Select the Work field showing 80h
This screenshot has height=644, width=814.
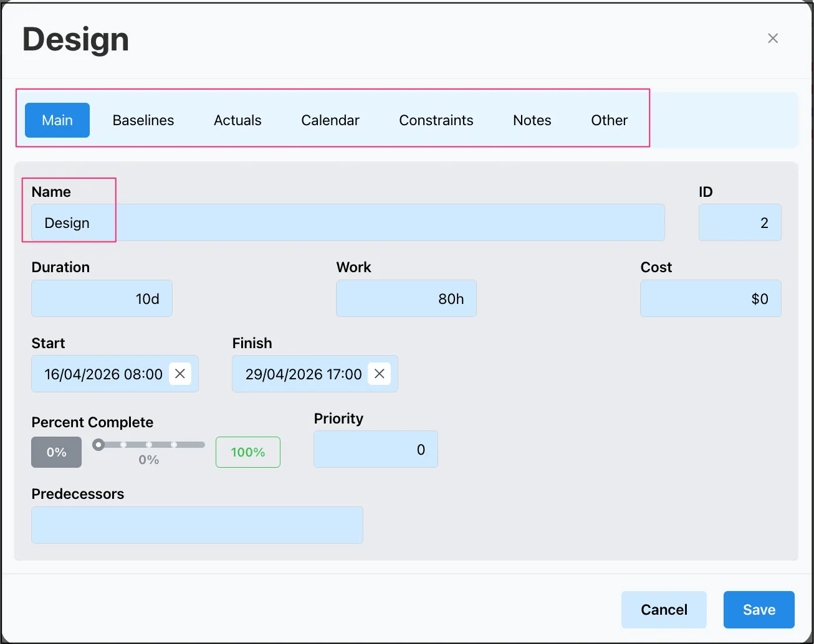406,298
